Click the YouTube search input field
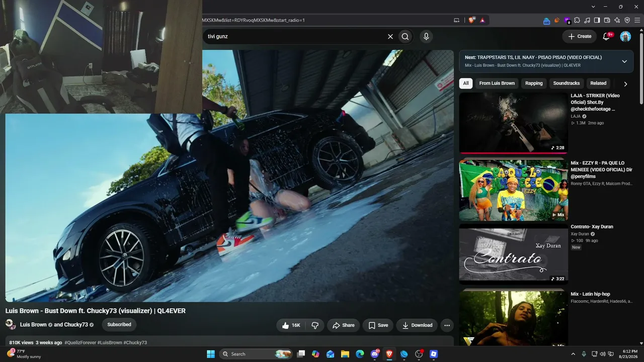 pyautogui.click(x=294, y=36)
